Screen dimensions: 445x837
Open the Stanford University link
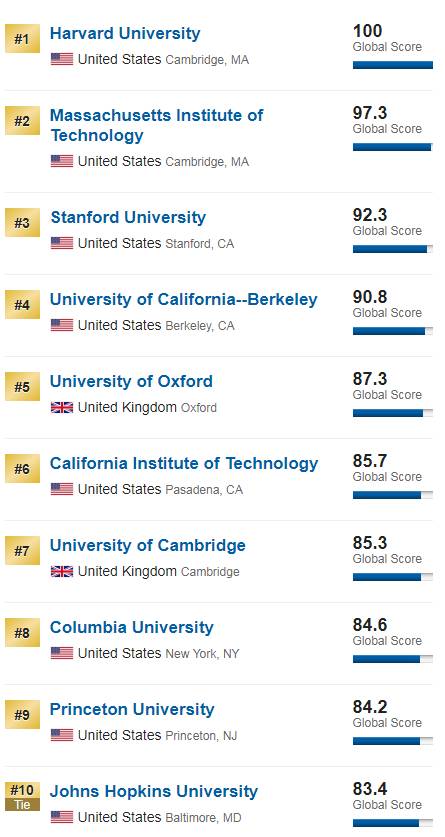pyautogui.click(x=128, y=217)
